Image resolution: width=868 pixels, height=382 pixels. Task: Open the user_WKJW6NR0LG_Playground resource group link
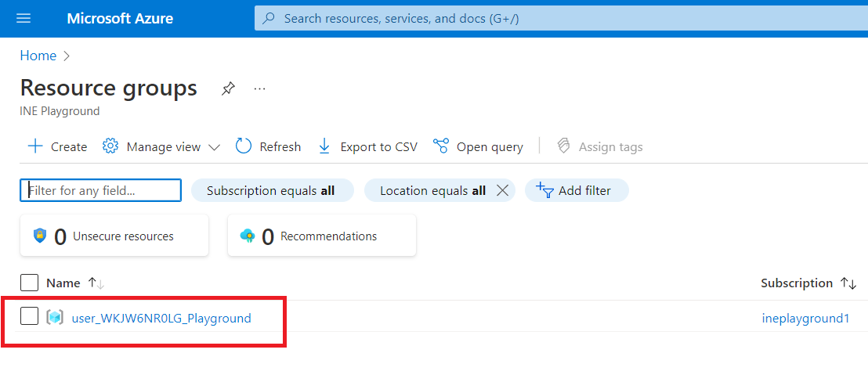[x=161, y=318]
